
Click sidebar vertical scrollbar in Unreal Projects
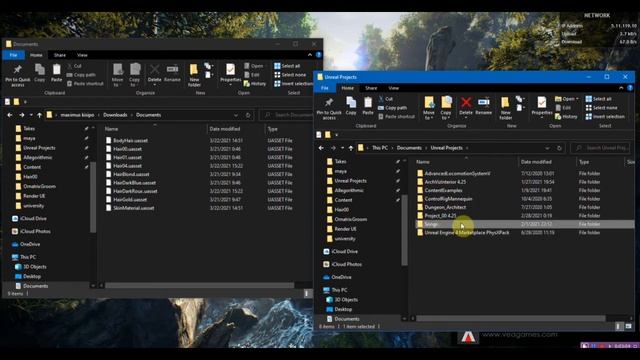(x=404, y=230)
